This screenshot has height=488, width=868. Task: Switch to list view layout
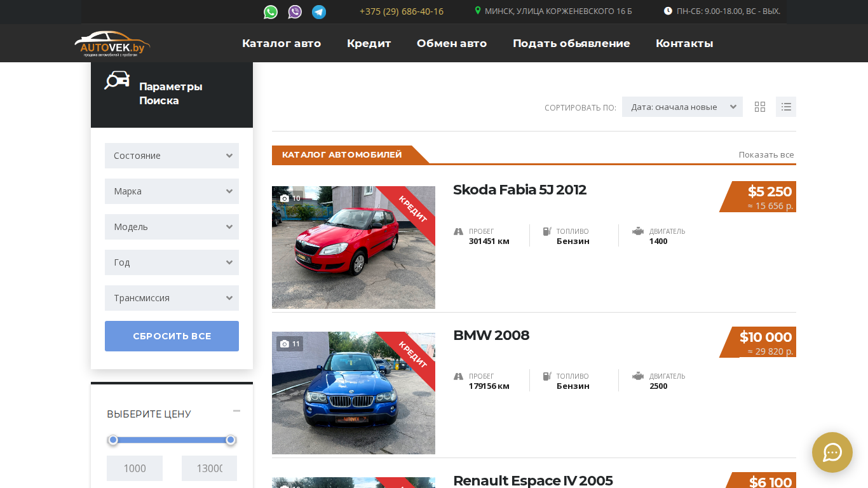[786, 107]
